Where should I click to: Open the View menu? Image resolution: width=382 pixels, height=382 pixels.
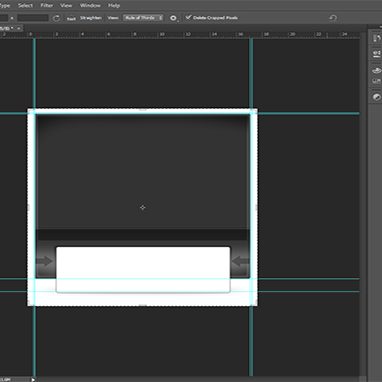coord(66,5)
